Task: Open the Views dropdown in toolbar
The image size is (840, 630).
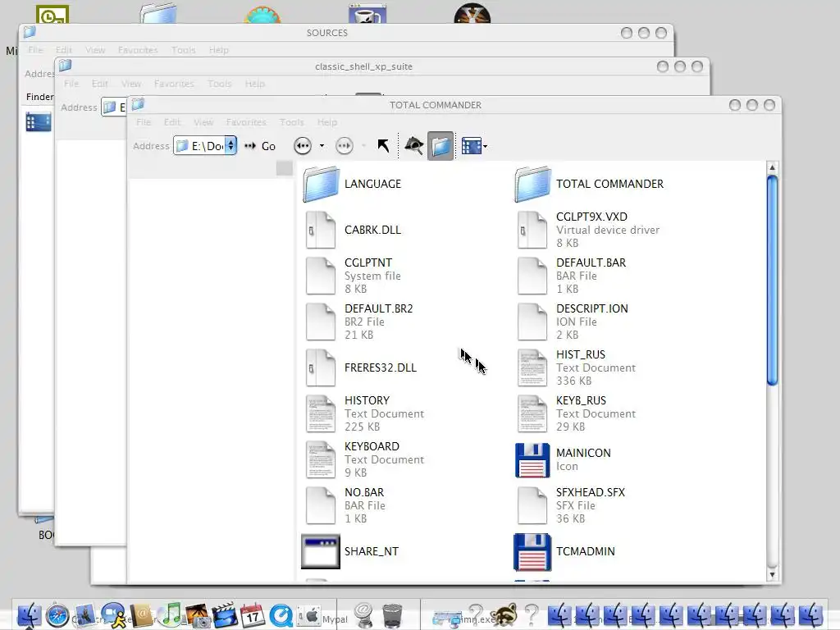Action: click(x=474, y=146)
